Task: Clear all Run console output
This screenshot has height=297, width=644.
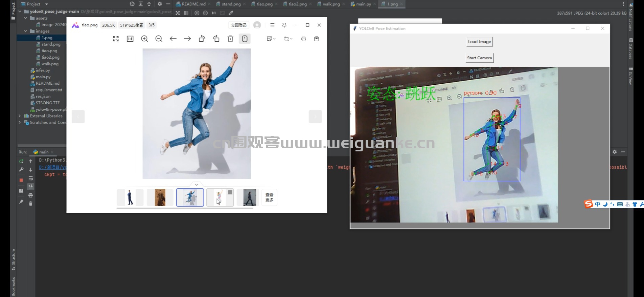Action: 30,204
